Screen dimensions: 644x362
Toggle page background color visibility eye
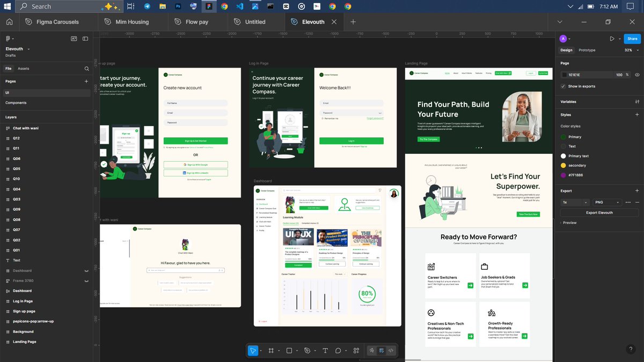click(637, 75)
